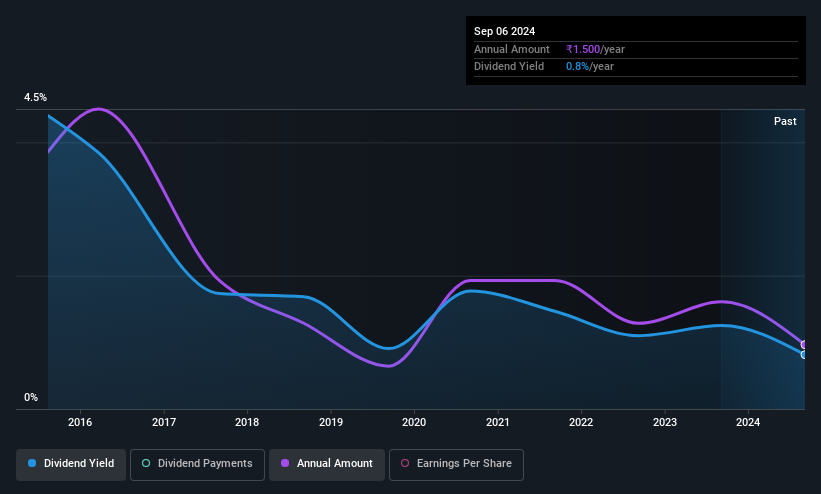821x494 pixels.
Task: Click the Sep 06 2024 tooltip date
Action: pyautogui.click(x=504, y=31)
